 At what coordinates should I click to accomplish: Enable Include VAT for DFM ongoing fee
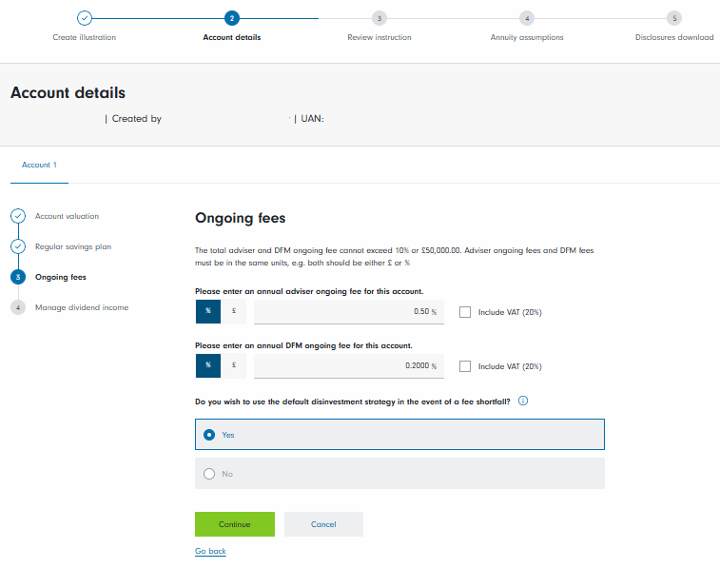[x=465, y=366]
